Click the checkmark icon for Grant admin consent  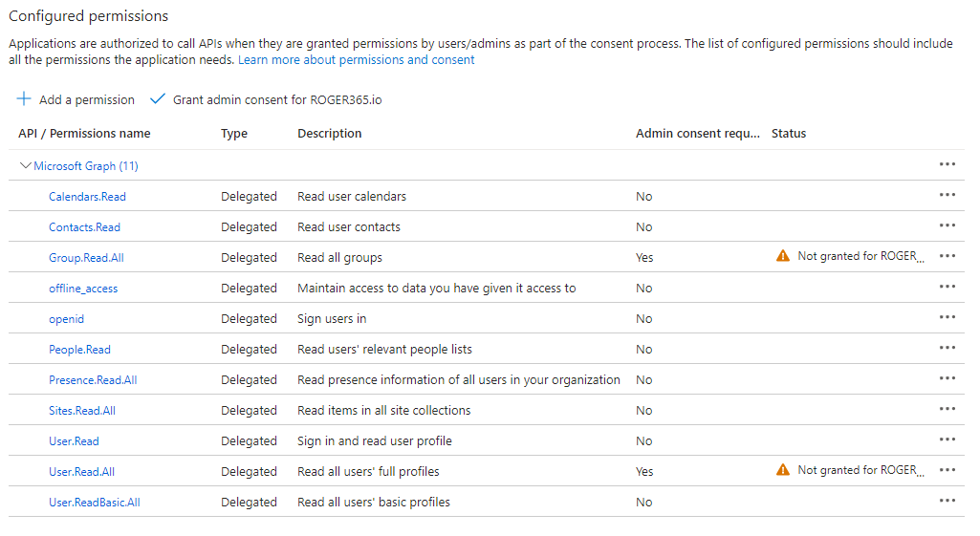click(x=158, y=99)
